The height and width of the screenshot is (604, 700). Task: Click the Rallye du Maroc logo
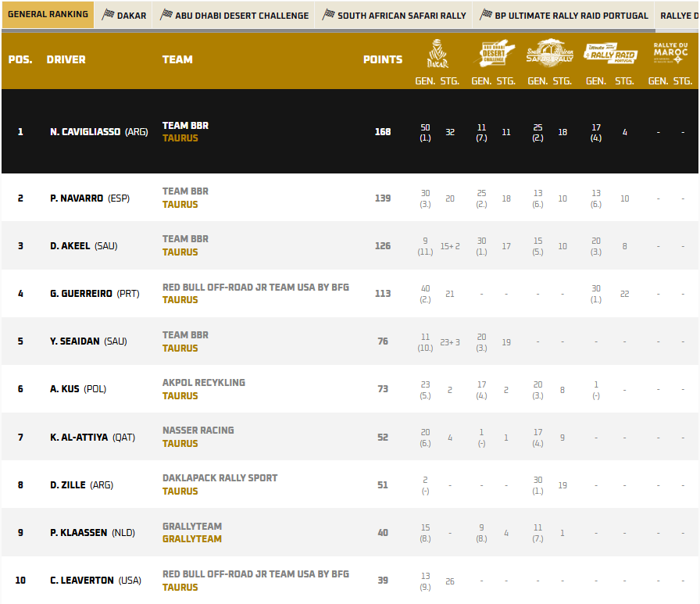pos(670,52)
